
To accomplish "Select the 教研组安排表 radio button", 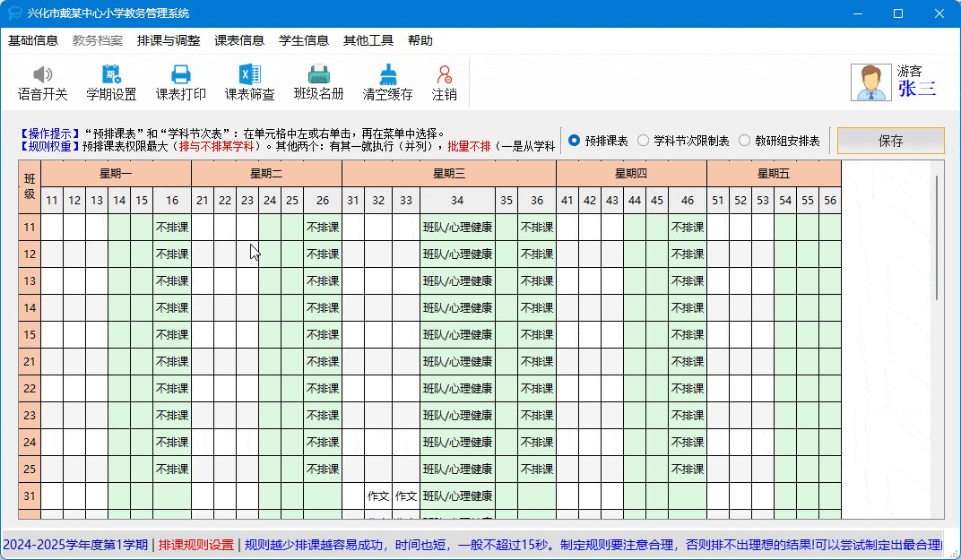I will click(x=744, y=141).
